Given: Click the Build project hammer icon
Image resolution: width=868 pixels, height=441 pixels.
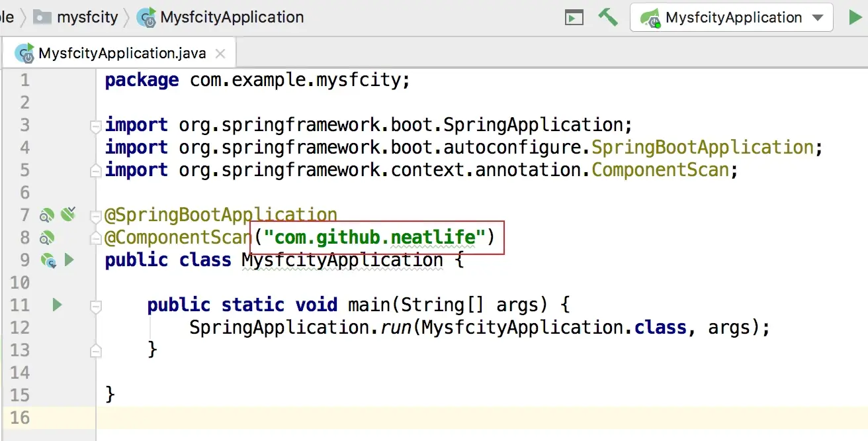Looking at the screenshot, I should point(607,17).
